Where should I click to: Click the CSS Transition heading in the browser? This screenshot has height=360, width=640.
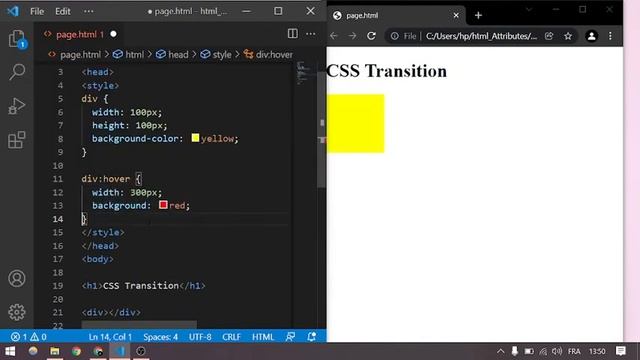point(387,71)
